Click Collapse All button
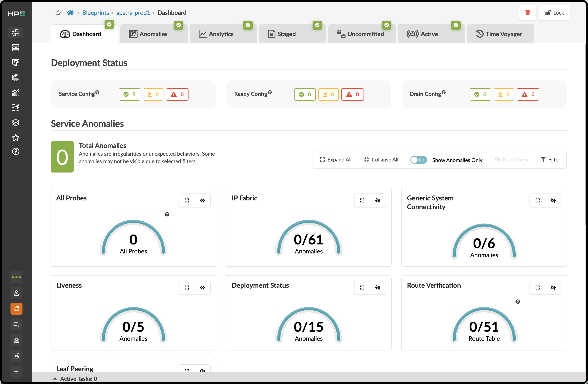This screenshot has height=384, width=588. tap(381, 160)
